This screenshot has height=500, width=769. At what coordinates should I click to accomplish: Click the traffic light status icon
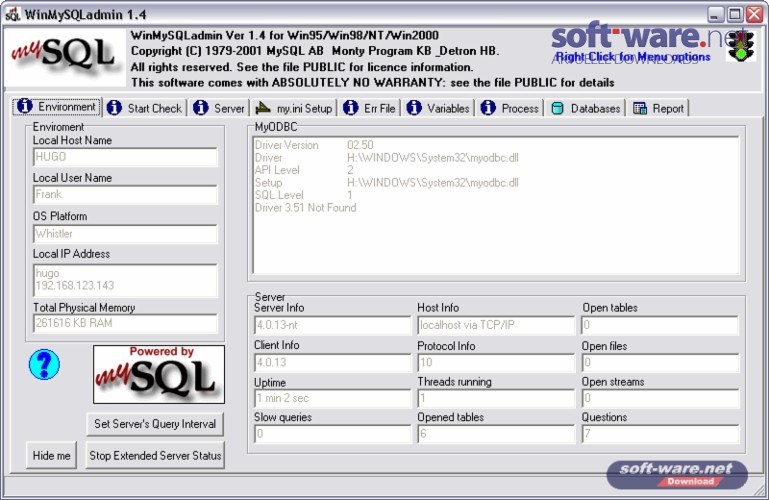(741, 47)
